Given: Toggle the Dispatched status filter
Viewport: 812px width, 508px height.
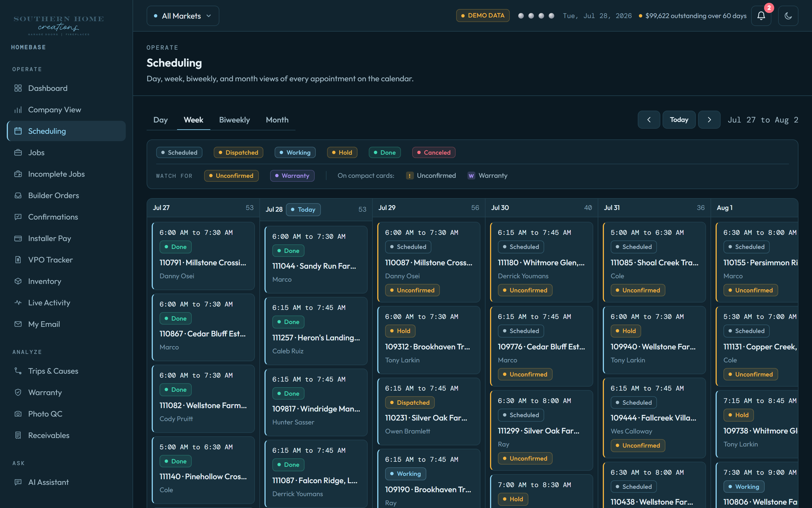Looking at the screenshot, I should tap(239, 152).
